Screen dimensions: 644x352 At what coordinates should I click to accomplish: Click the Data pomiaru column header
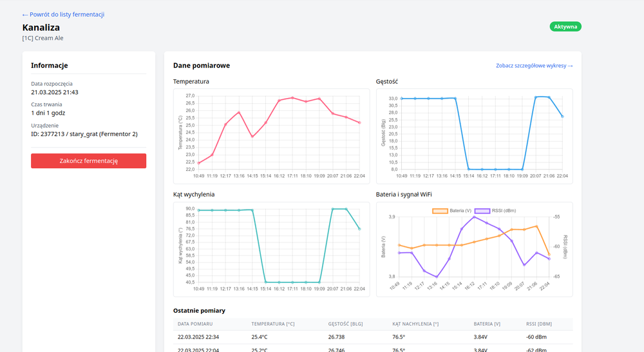200,323
